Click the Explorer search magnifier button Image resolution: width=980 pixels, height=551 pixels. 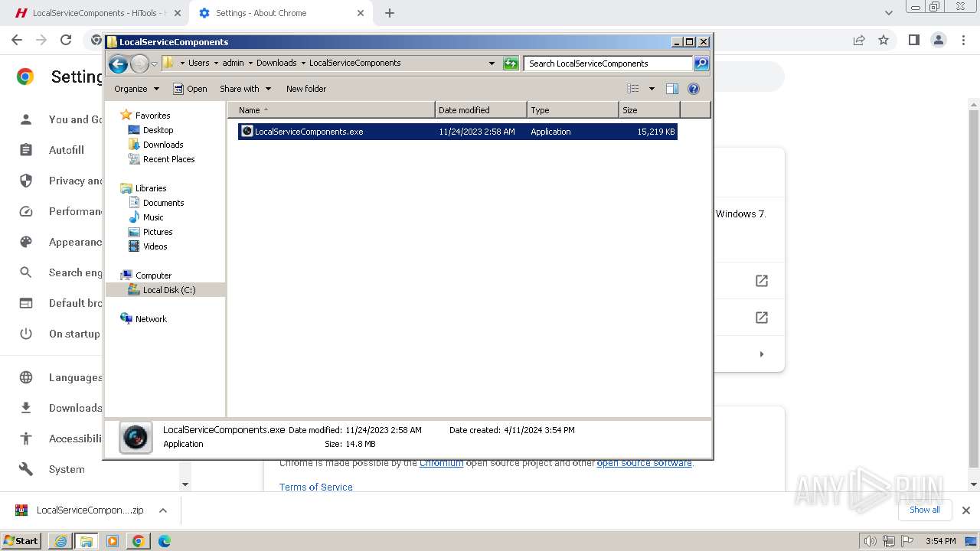point(701,64)
